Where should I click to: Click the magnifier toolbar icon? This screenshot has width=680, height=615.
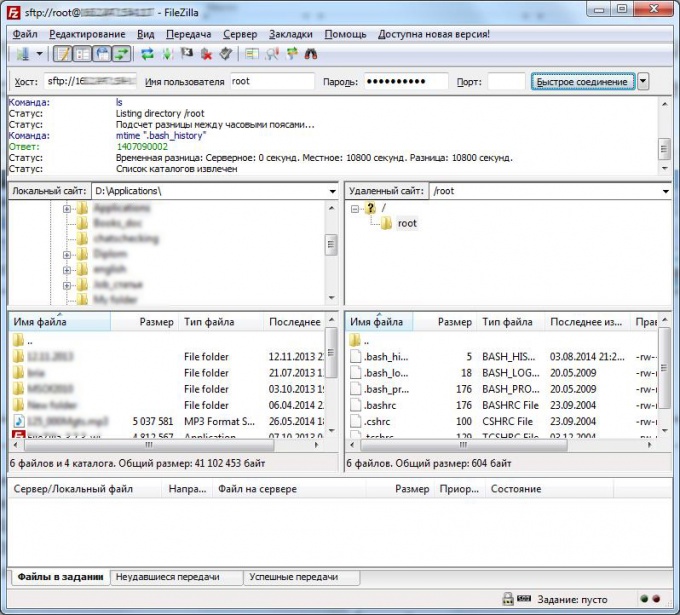tap(272, 54)
